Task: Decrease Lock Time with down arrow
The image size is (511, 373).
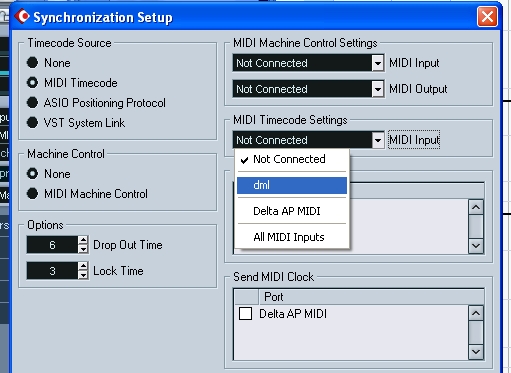Action: coord(83,275)
